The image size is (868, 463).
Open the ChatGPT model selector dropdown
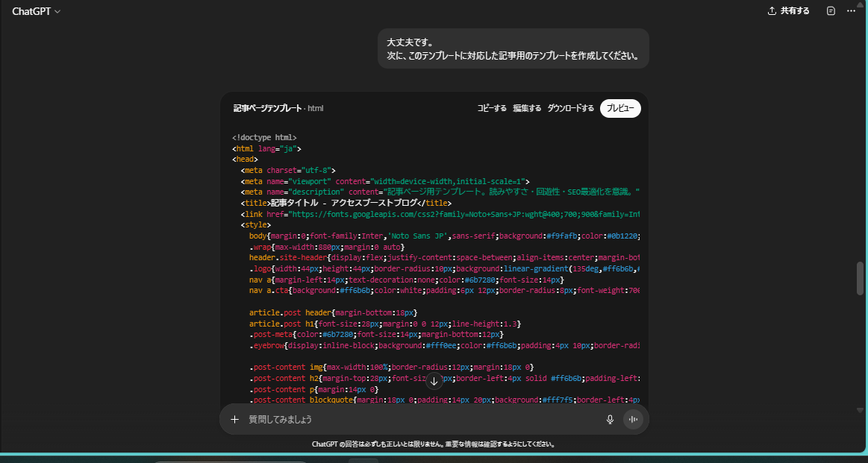pyautogui.click(x=36, y=11)
